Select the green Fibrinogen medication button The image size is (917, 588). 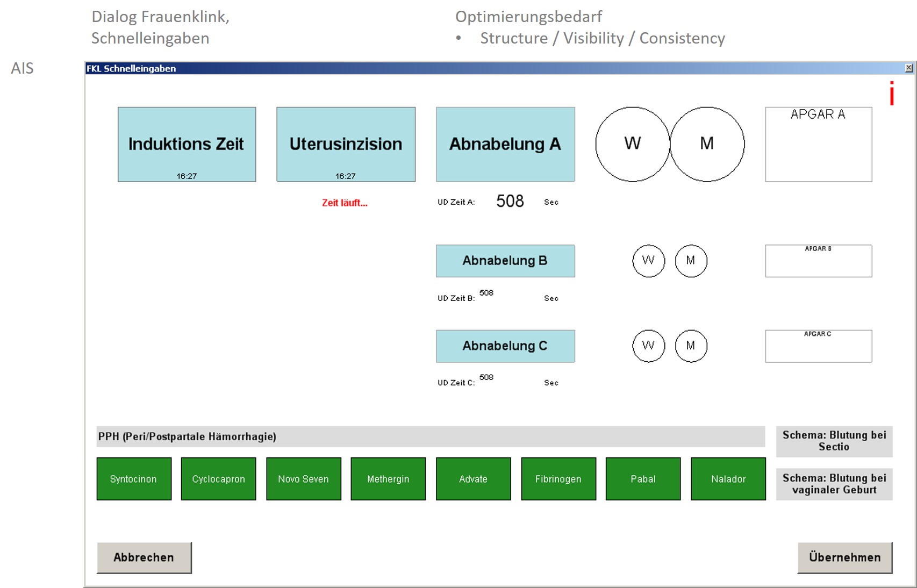click(558, 479)
